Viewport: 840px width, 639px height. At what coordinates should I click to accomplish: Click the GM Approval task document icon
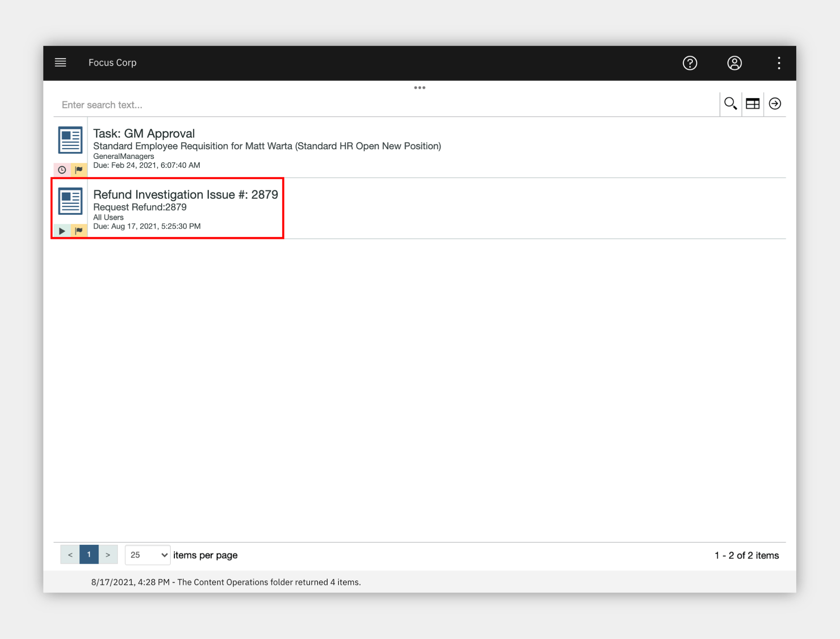pyautogui.click(x=70, y=140)
